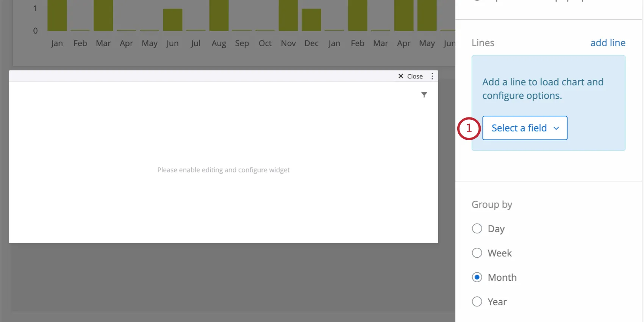This screenshot has width=644, height=322.
Task: Click the 'Nov' axis label on chart
Action: tap(288, 43)
